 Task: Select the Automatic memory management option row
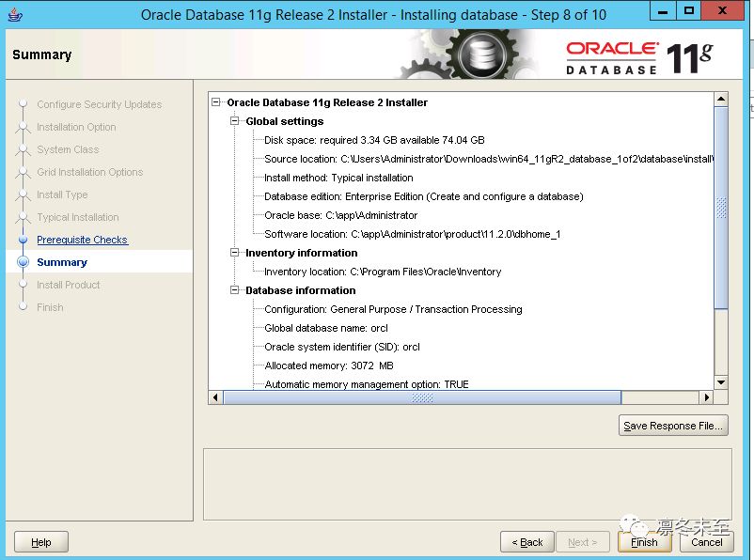(367, 384)
